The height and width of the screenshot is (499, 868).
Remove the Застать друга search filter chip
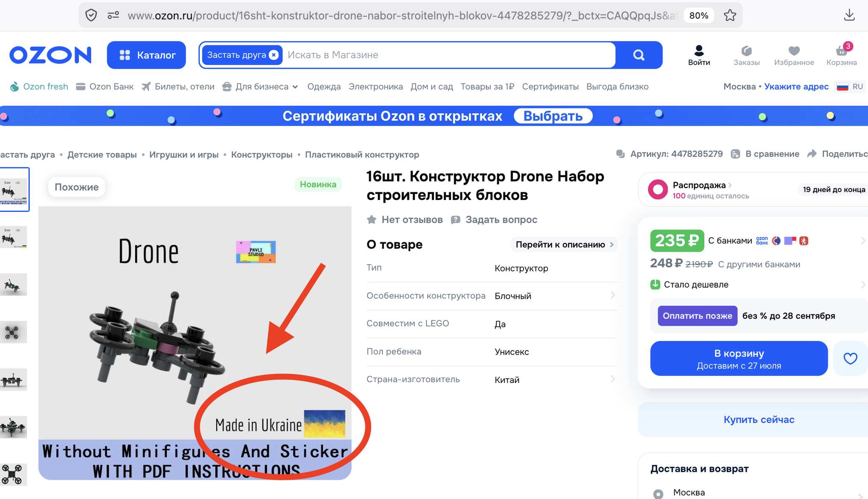click(274, 55)
